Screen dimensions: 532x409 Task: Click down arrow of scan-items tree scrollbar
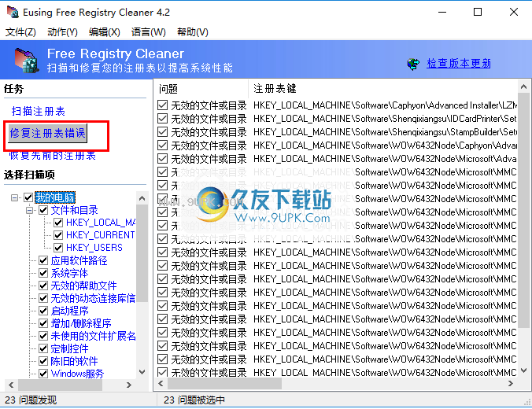point(142,372)
